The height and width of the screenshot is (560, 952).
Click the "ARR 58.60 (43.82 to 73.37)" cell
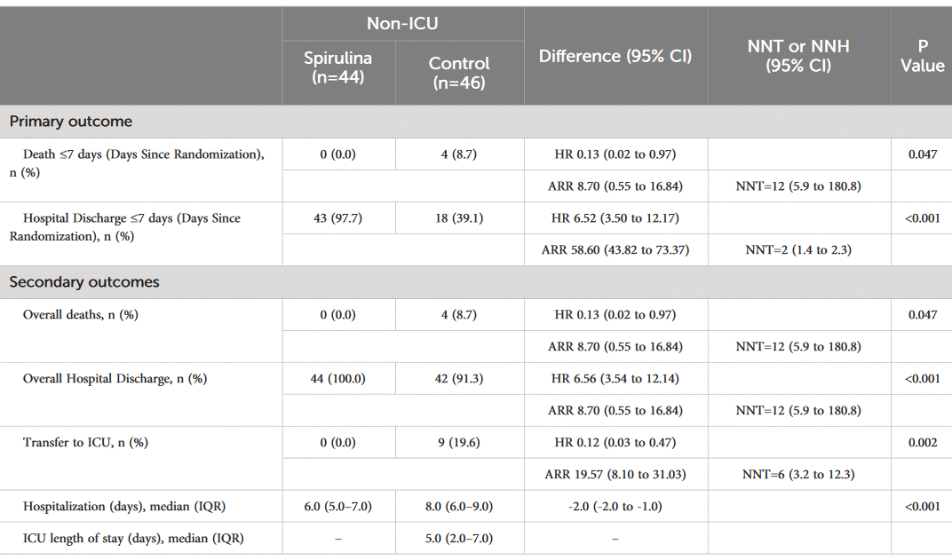tap(615, 250)
